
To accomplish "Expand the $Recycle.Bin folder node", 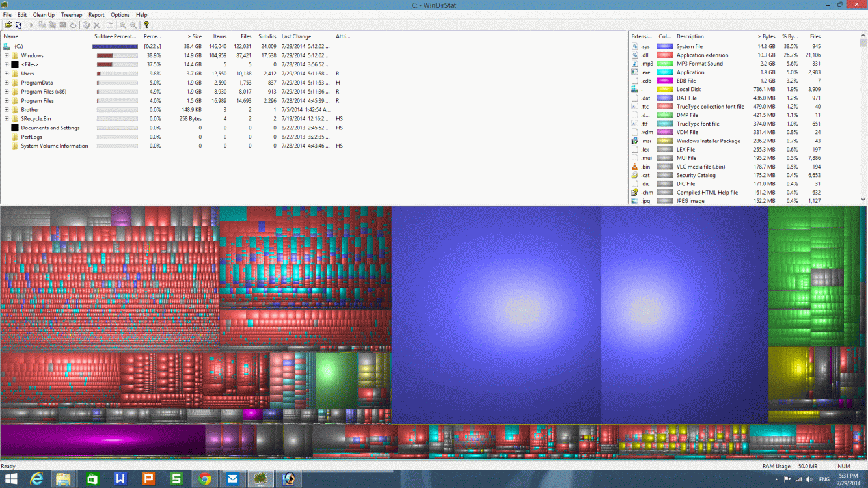I will pos(7,119).
